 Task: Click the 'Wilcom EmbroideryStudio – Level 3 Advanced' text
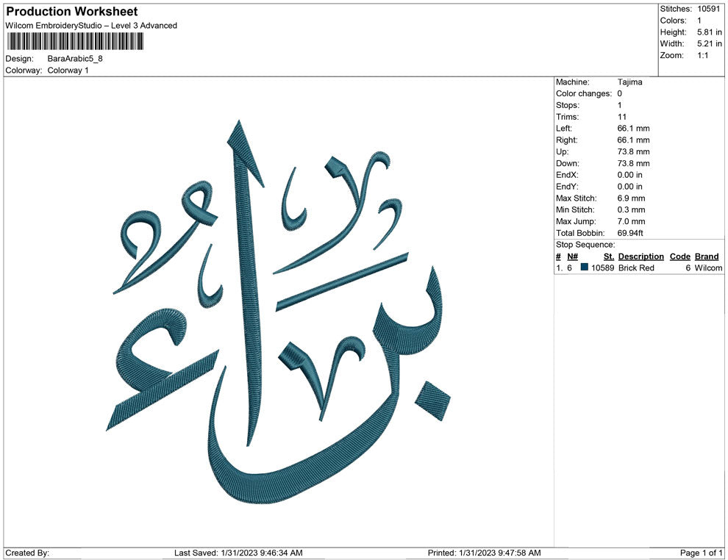click(x=91, y=26)
